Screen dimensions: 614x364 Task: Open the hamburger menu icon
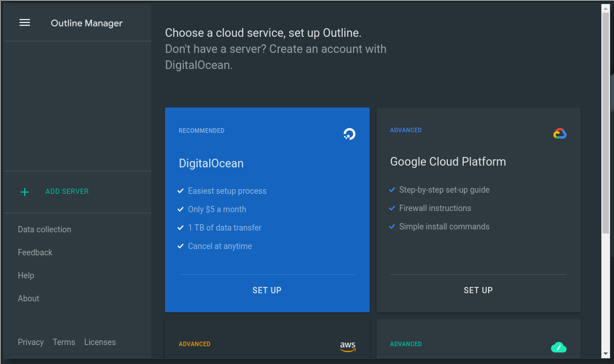pos(25,23)
